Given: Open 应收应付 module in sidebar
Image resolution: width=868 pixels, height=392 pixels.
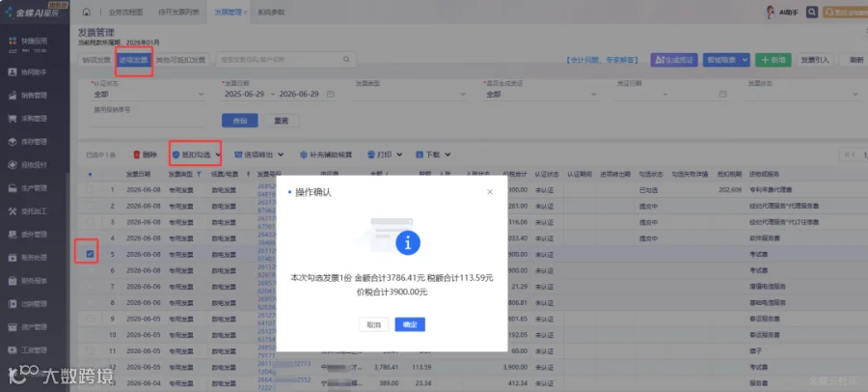Looking at the screenshot, I should click(x=28, y=165).
